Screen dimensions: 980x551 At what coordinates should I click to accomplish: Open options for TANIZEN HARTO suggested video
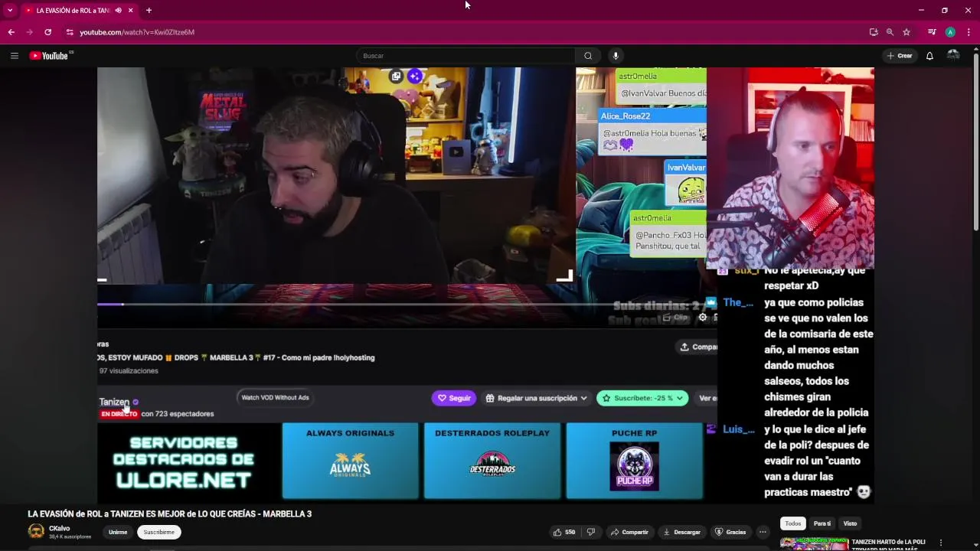click(941, 543)
